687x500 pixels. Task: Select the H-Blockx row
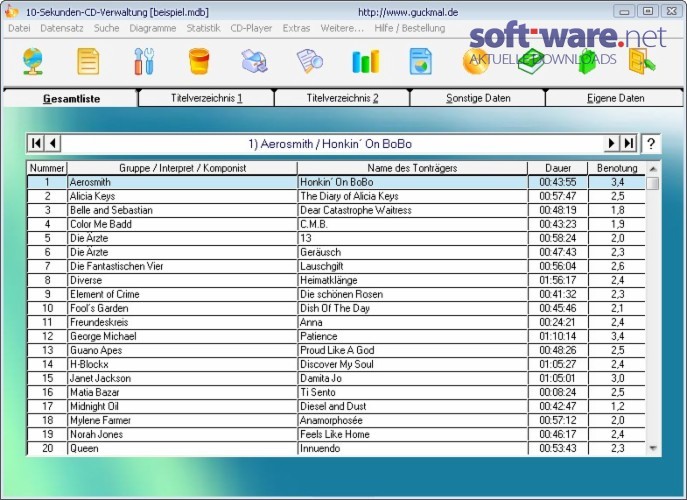point(336,364)
